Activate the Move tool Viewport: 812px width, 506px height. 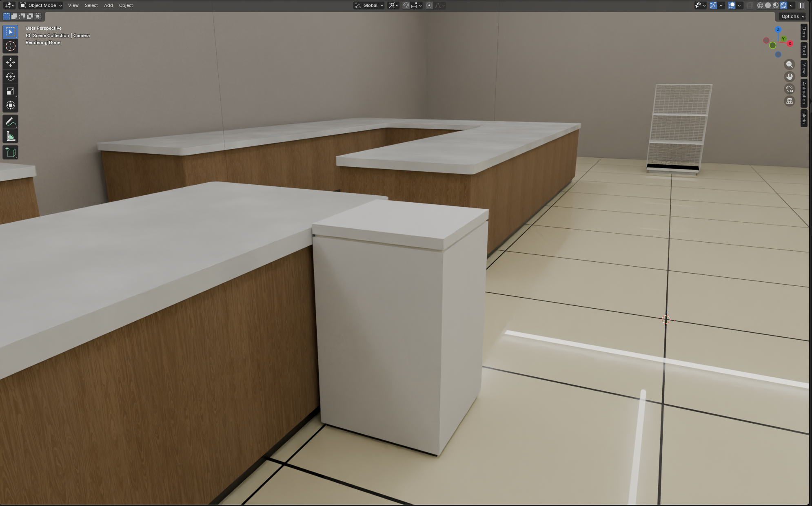(11, 62)
